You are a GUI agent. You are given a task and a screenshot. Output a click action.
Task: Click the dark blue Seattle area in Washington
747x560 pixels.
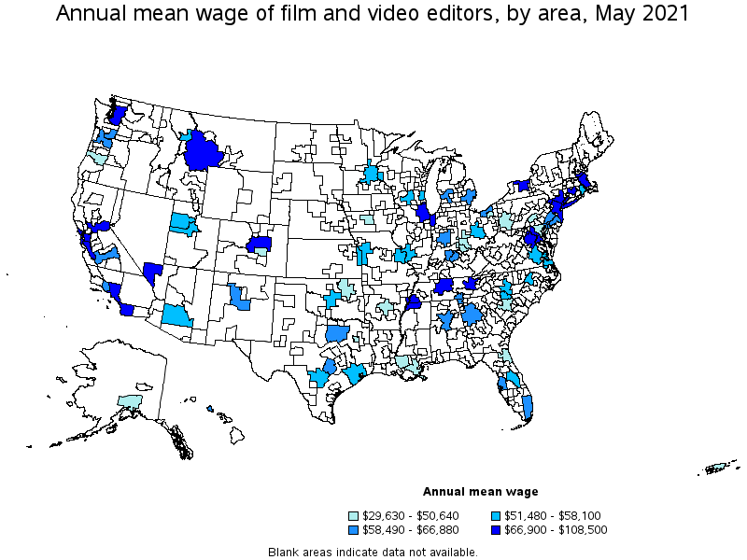(x=118, y=114)
